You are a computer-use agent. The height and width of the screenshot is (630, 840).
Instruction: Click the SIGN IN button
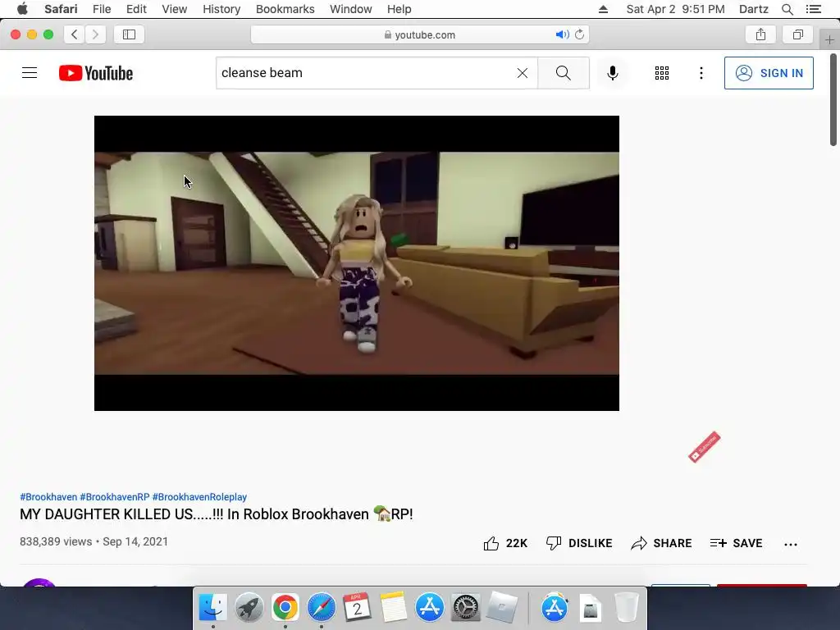point(769,73)
